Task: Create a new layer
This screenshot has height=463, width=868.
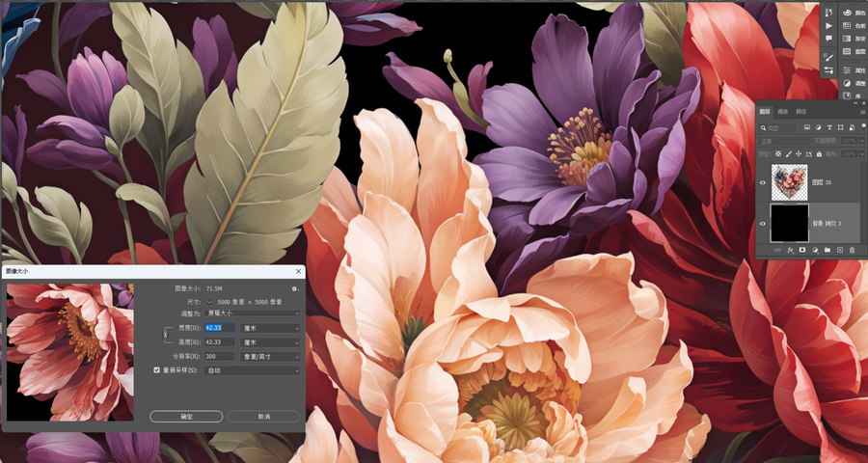Action: pyautogui.click(x=840, y=250)
